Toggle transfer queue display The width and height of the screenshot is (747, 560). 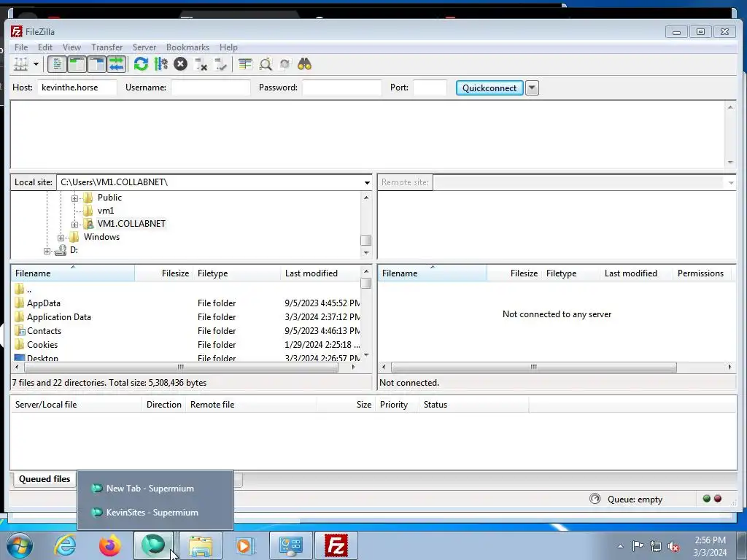pyautogui.click(x=116, y=64)
